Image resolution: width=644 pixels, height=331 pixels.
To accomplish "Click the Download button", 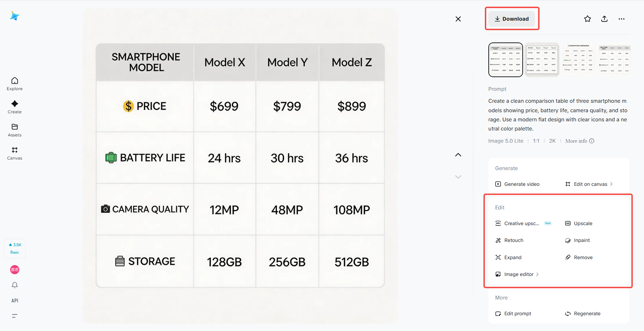I will point(512,19).
